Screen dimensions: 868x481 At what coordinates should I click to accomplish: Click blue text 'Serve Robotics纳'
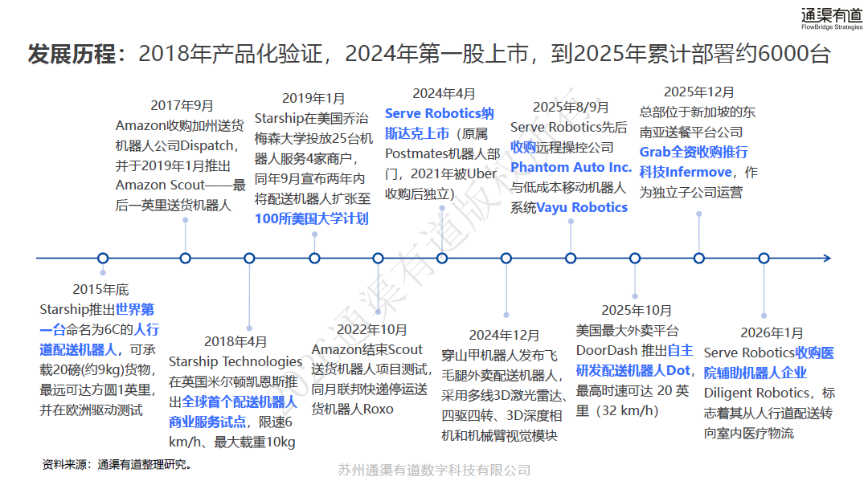tap(440, 113)
